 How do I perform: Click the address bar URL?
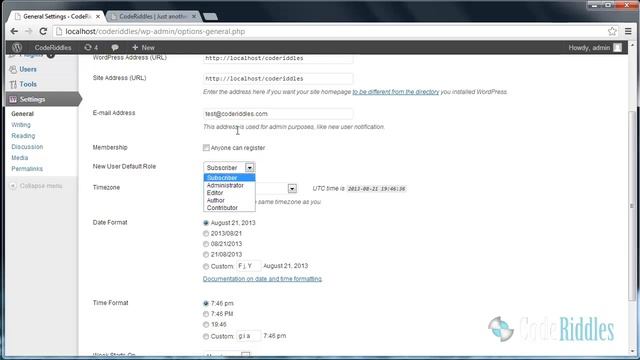click(155, 31)
